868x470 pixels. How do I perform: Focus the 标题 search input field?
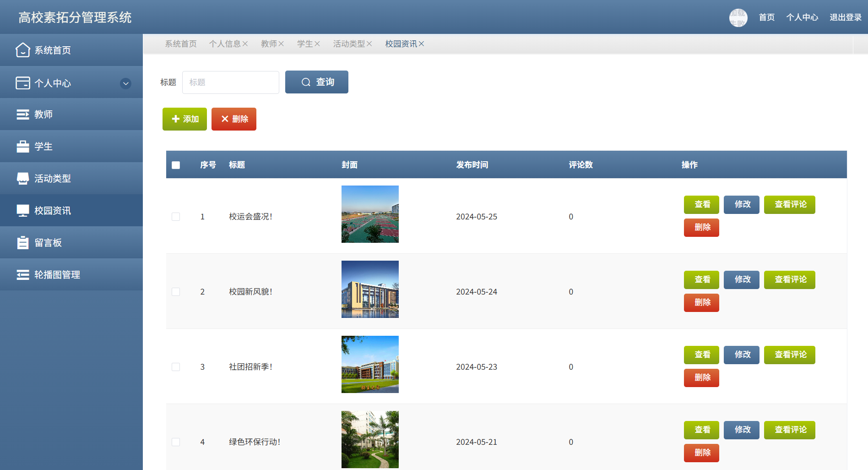pyautogui.click(x=231, y=82)
